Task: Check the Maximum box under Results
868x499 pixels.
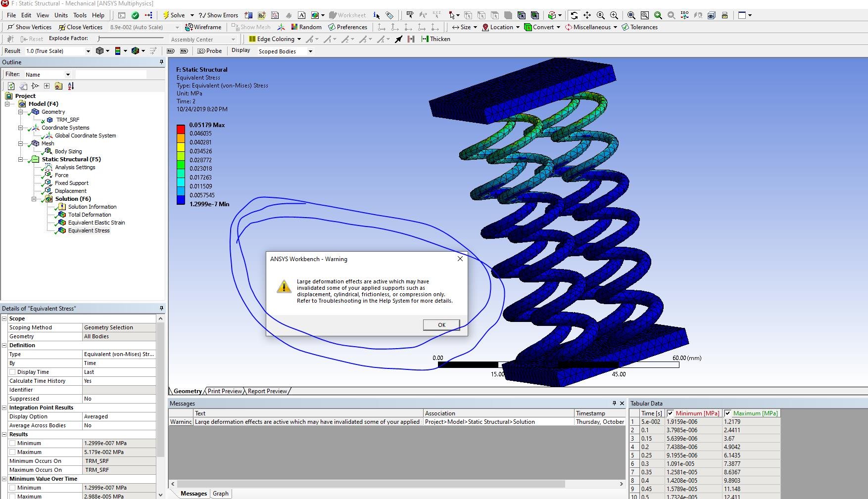Action: [x=12, y=453]
